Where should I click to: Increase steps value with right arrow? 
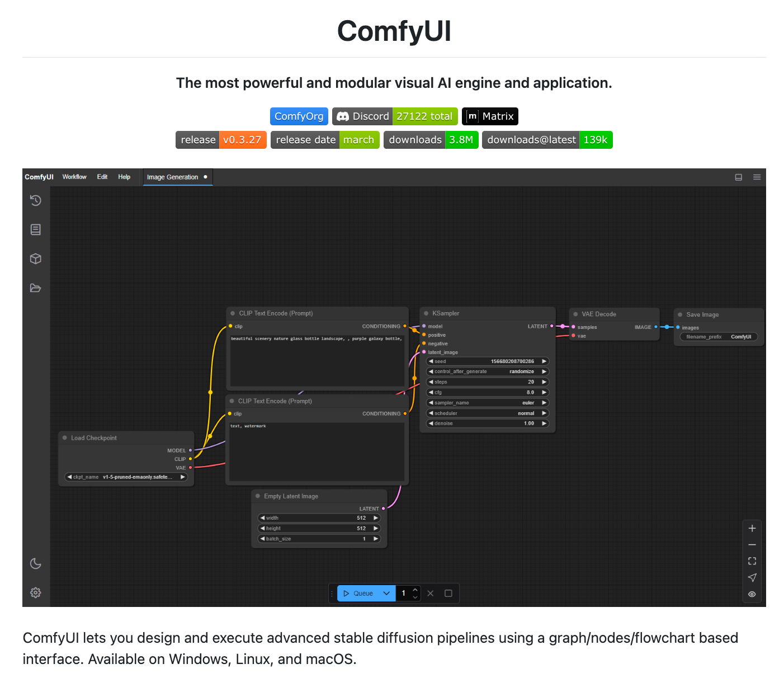tap(544, 382)
